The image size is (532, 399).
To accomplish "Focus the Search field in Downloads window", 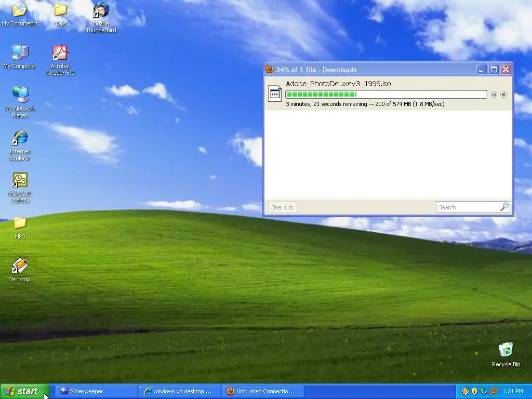I will (473, 207).
